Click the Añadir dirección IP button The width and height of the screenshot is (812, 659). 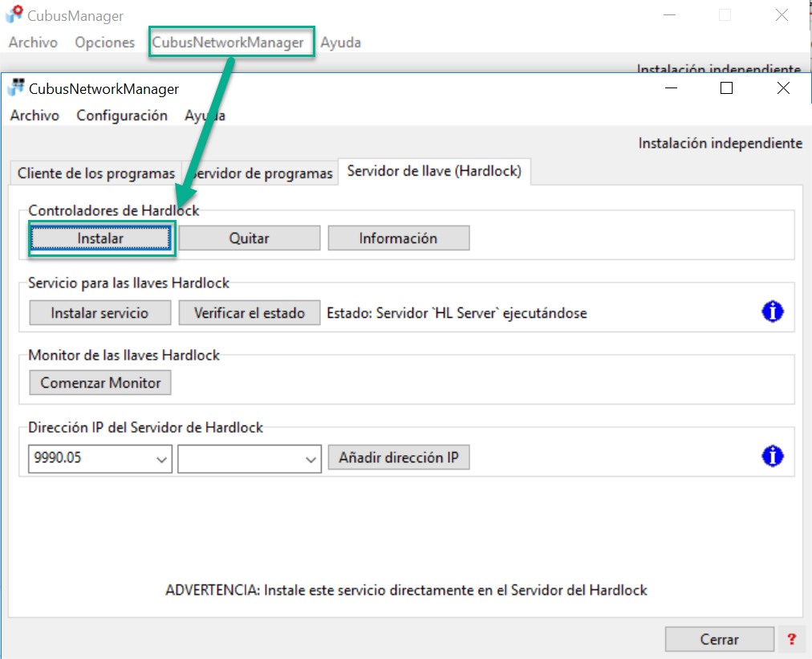(399, 458)
